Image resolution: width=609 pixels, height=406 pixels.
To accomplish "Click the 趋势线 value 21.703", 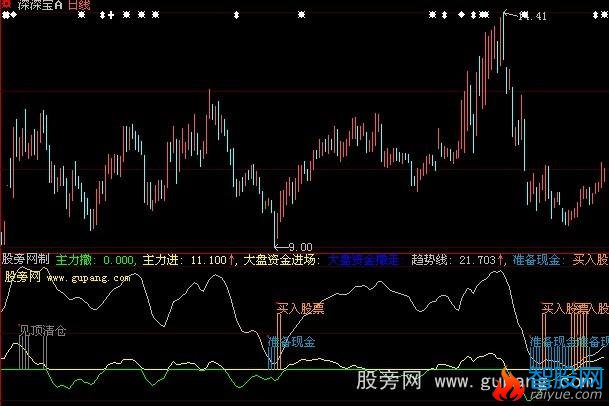I will click(477, 260).
